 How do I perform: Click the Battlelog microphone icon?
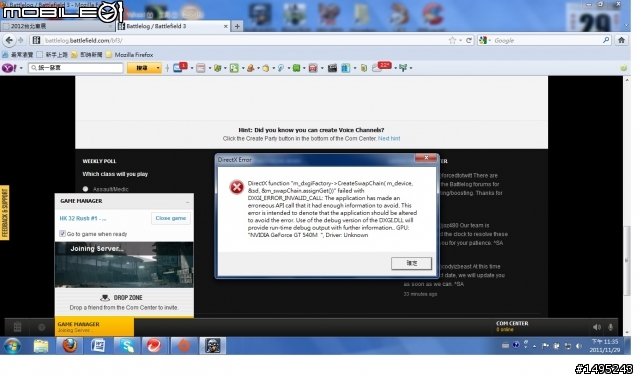click(611, 327)
